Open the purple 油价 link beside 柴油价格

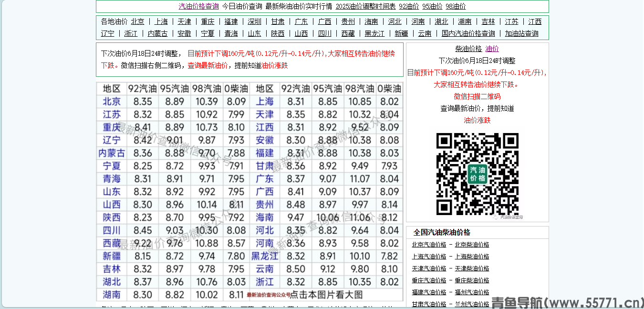tap(492, 49)
